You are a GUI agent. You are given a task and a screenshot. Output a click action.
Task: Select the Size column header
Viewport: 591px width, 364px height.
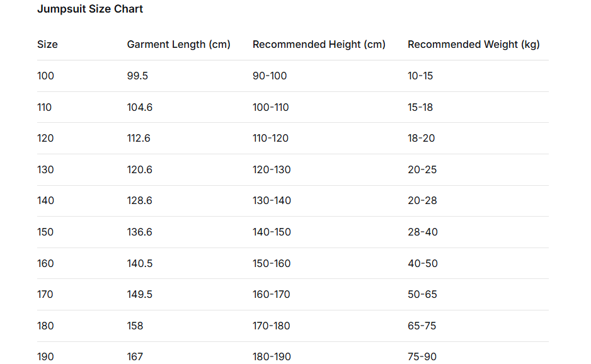pos(47,44)
